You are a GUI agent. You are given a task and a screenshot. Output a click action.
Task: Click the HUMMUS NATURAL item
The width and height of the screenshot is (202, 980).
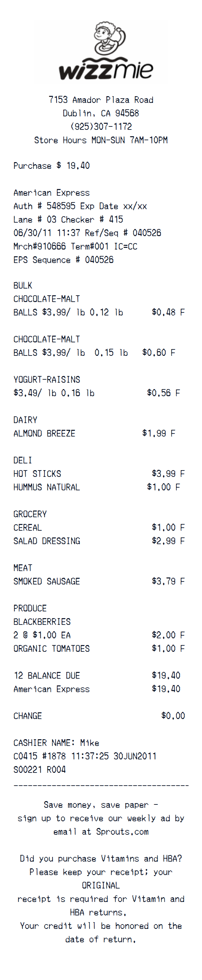pyautogui.click(x=46, y=487)
